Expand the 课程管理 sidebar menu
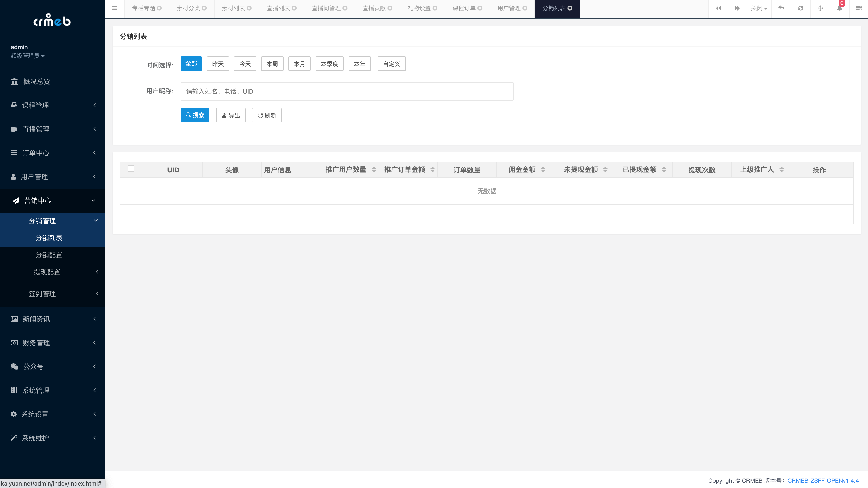The height and width of the screenshot is (488, 868). (x=53, y=105)
